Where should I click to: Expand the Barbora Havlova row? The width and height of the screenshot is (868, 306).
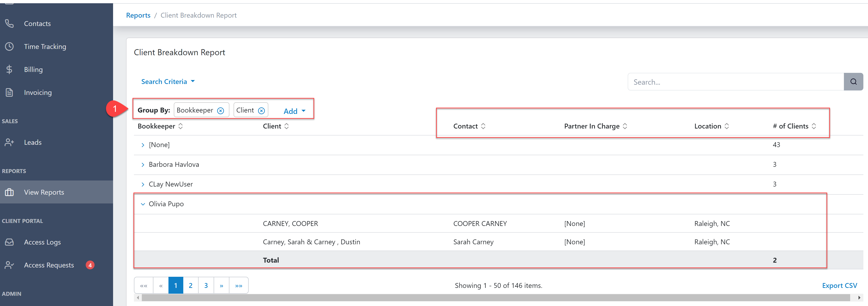click(x=143, y=164)
